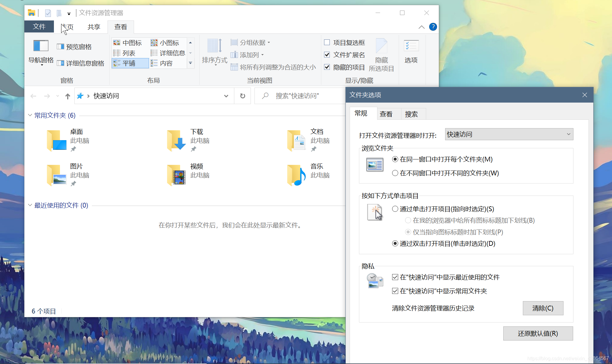Collapse Recent files (最近使用的文件) group
The height and width of the screenshot is (364, 612).
coord(30,205)
